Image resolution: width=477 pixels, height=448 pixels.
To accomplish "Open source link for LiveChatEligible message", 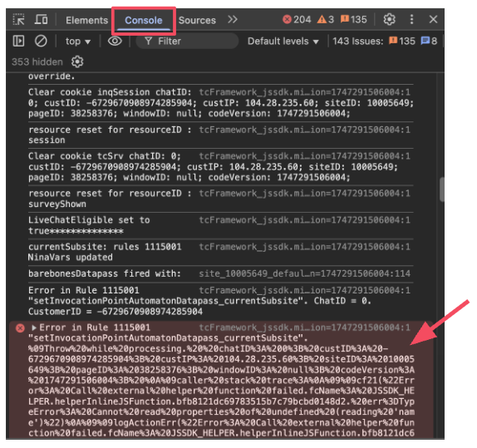I will click(304, 220).
